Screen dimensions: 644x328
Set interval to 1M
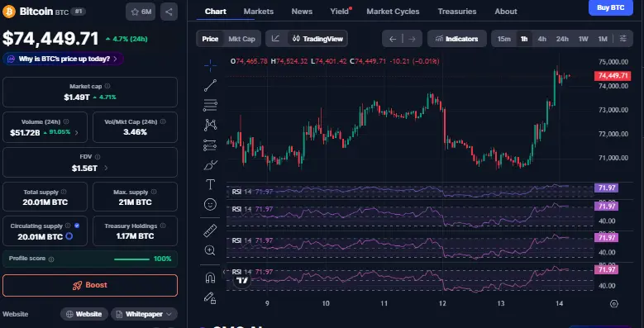(x=603, y=39)
